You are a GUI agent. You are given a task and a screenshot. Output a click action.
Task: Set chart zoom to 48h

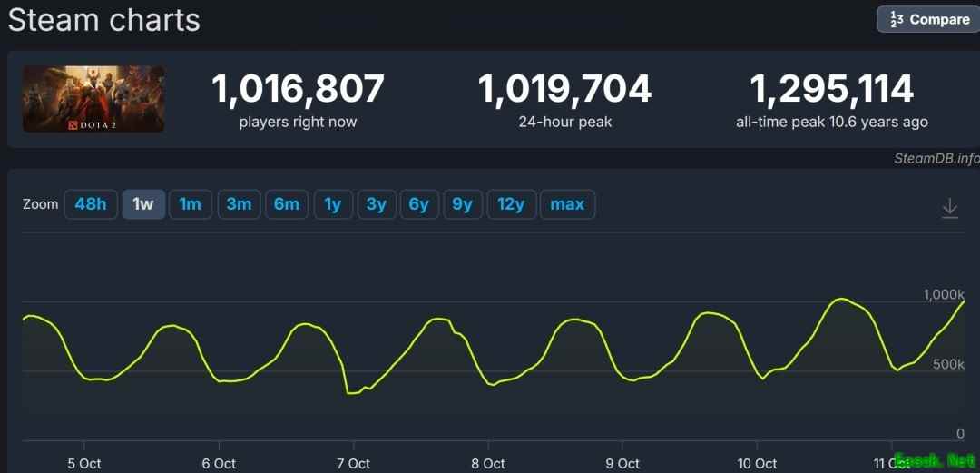click(91, 204)
